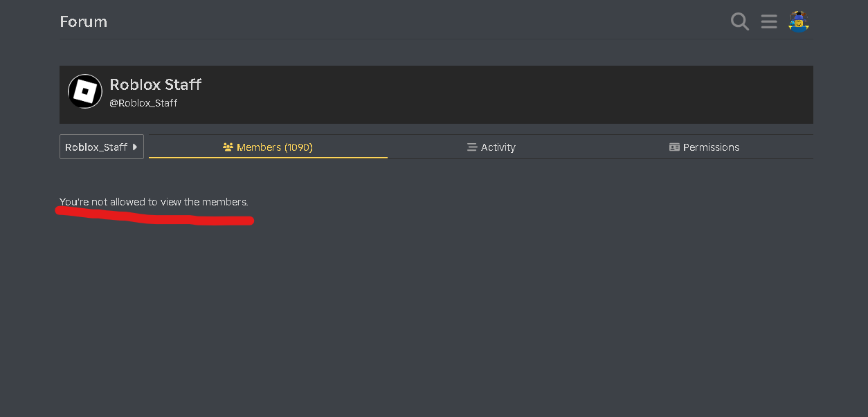
Task: Click the people icon beside Members
Action: pyautogui.click(x=228, y=147)
